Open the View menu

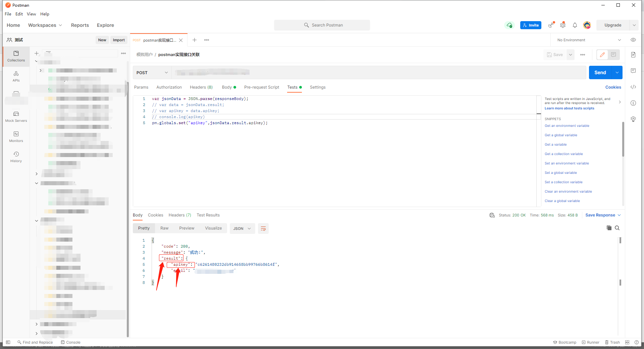31,14
